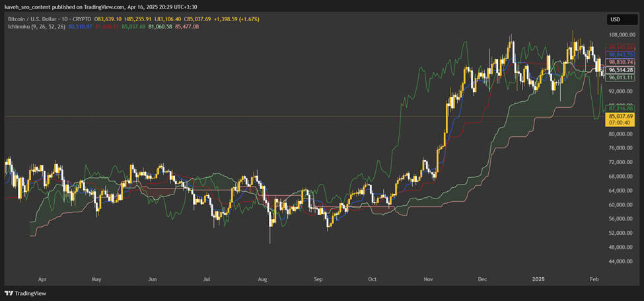The image size is (644, 301).
Task: Click the 68,000.00 price axis label
Action: [622, 177]
